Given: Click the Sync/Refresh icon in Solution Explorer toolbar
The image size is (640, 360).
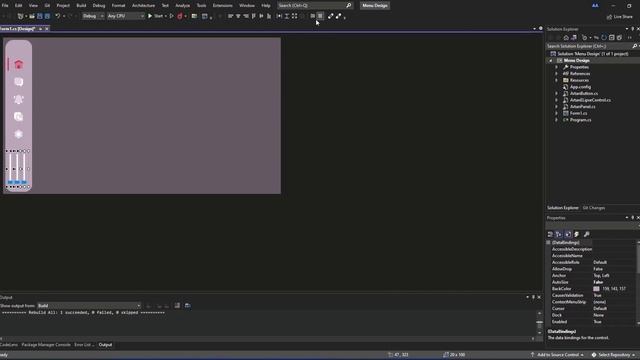Looking at the screenshot, I should [604, 38].
